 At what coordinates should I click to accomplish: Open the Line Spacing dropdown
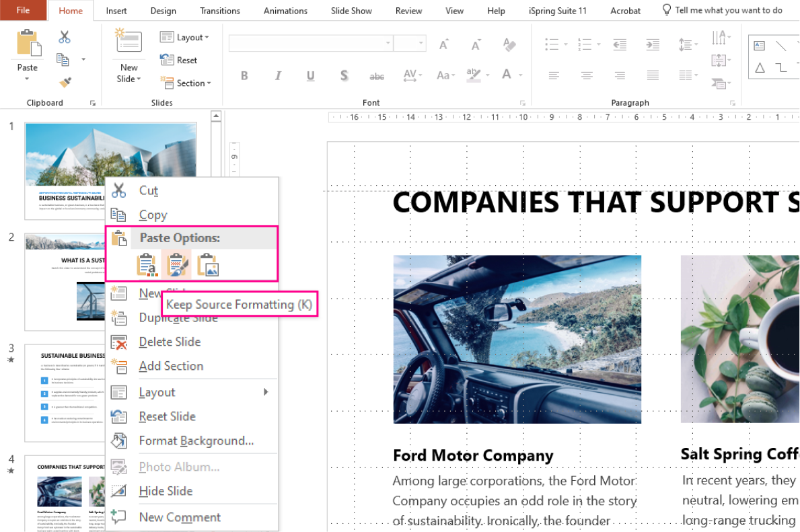tap(688, 45)
